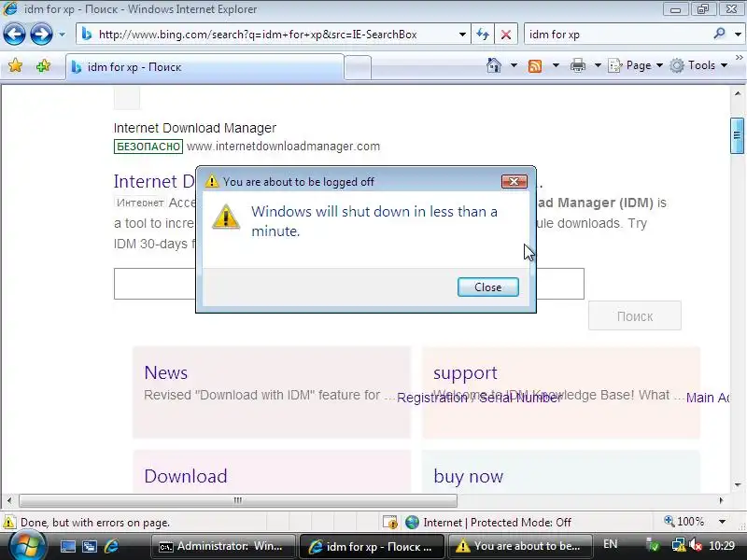Screen dimensions: 747x560
Task: Open the support sublink
Action: (x=465, y=372)
